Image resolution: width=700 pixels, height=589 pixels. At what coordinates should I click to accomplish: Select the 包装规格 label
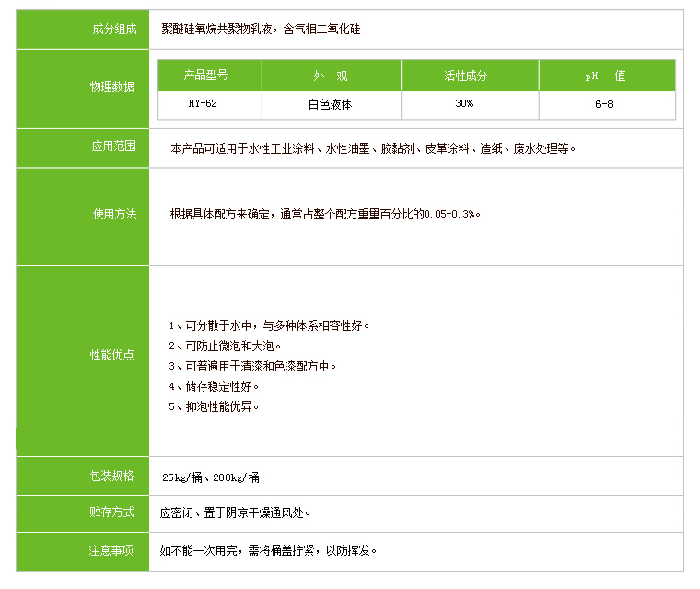[x=112, y=477]
